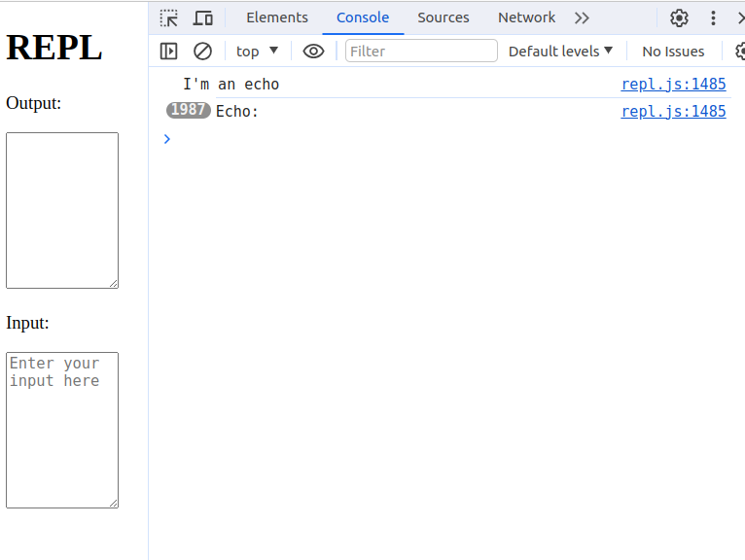Show more tabs with double chevron
This screenshot has width=745, height=560.
pyautogui.click(x=582, y=17)
